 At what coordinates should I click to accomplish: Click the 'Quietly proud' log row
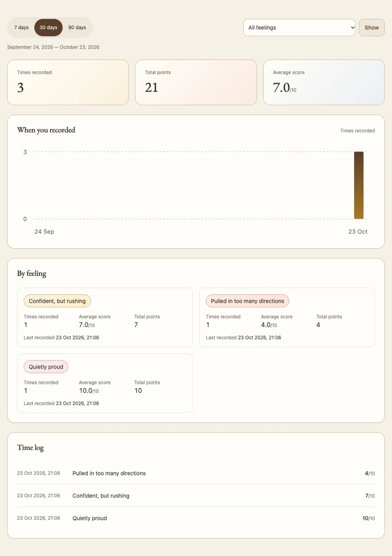[x=196, y=518]
